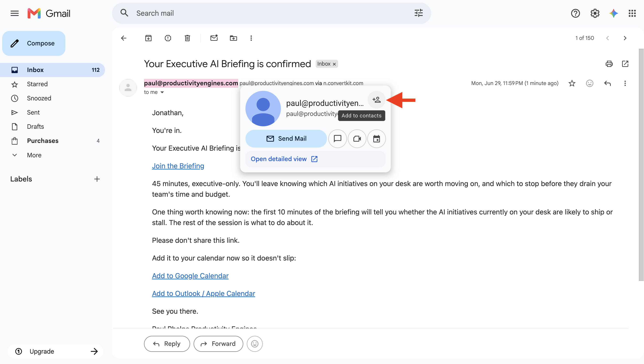Click Add to Outlook / Apple Calendar

coord(204,294)
